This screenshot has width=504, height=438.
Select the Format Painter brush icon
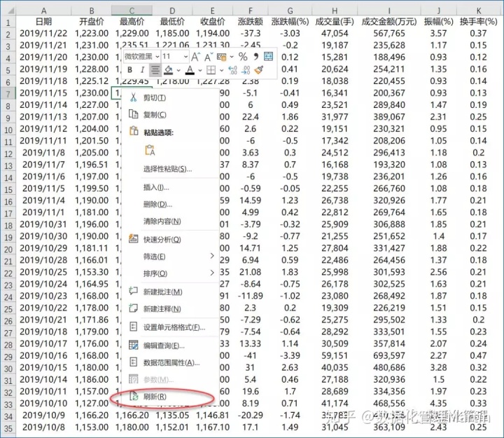259,69
